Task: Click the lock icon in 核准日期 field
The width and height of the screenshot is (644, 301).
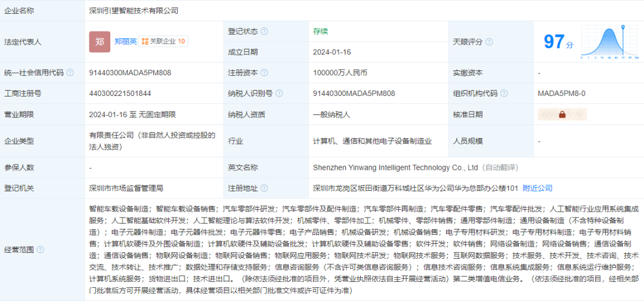Action: (x=562, y=114)
